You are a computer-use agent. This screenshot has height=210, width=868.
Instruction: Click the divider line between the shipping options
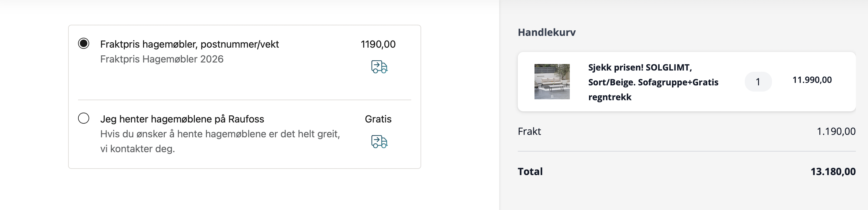244,100
